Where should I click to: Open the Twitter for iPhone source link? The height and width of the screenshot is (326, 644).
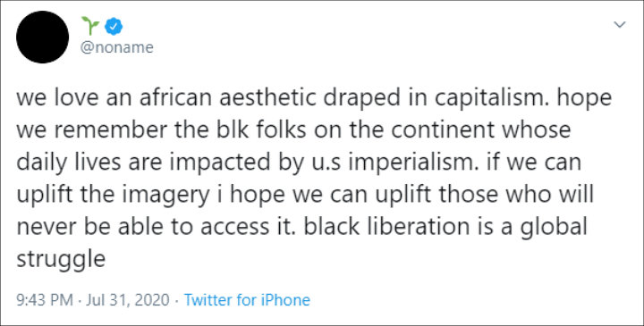247,300
